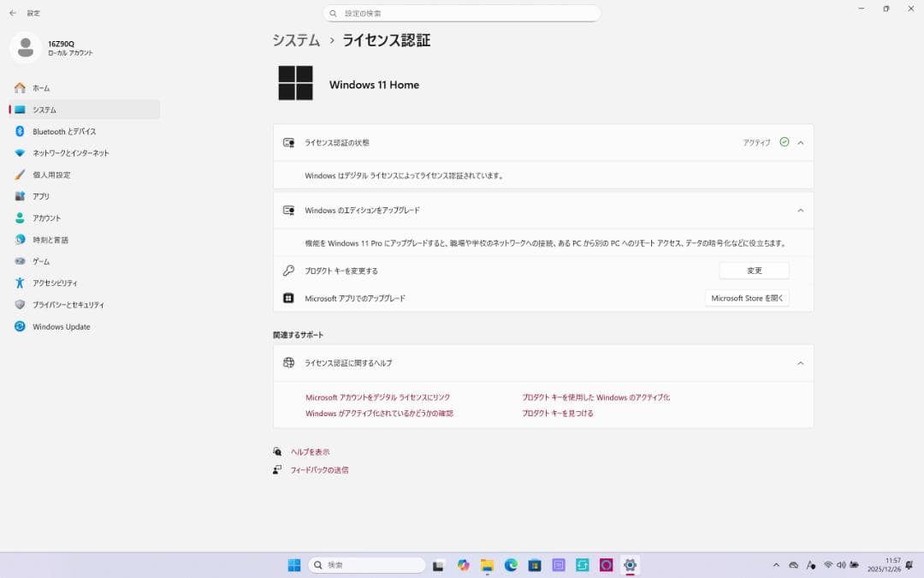The width and height of the screenshot is (924, 578).
Task: Click the 変更 button for product key
Action: (754, 270)
